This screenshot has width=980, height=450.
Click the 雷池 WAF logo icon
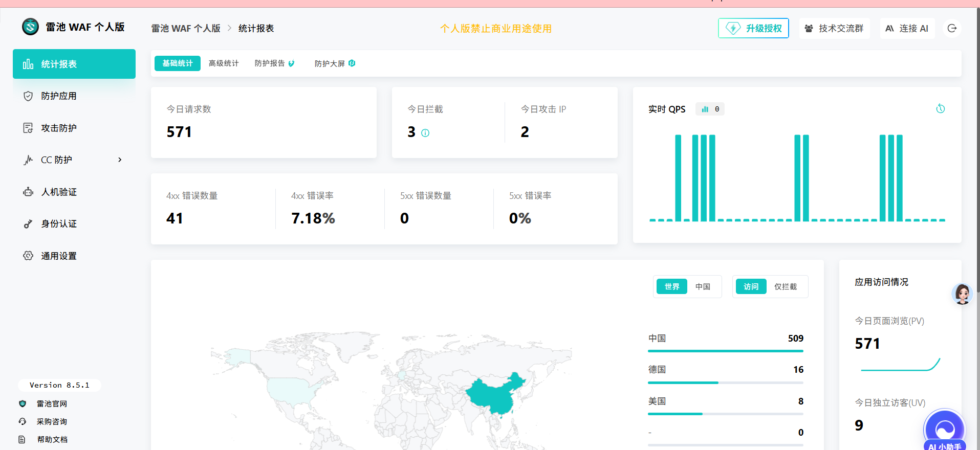coord(30,27)
